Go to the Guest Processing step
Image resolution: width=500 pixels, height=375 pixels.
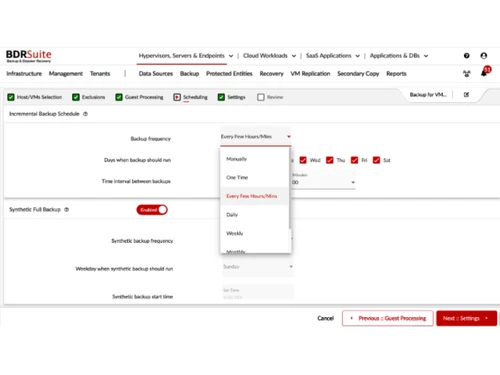140,97
